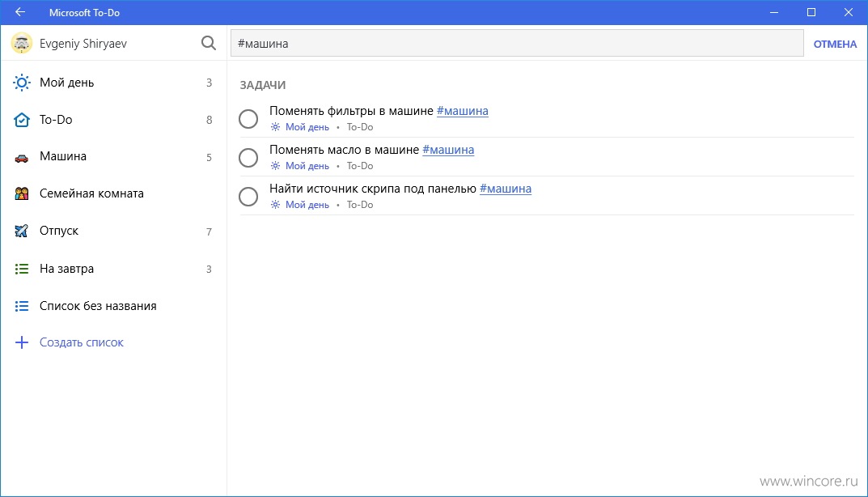Viewport: 868px width, 497px height.
Task: Open the Мой день list
Action: (x=113, y=83)
